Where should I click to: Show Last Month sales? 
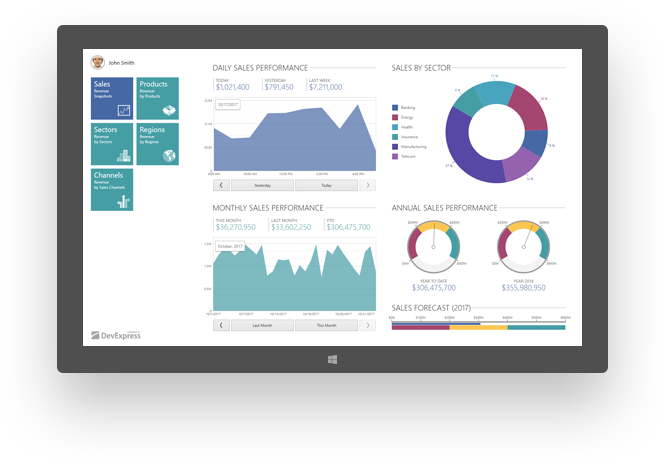[x=263, y=325]
